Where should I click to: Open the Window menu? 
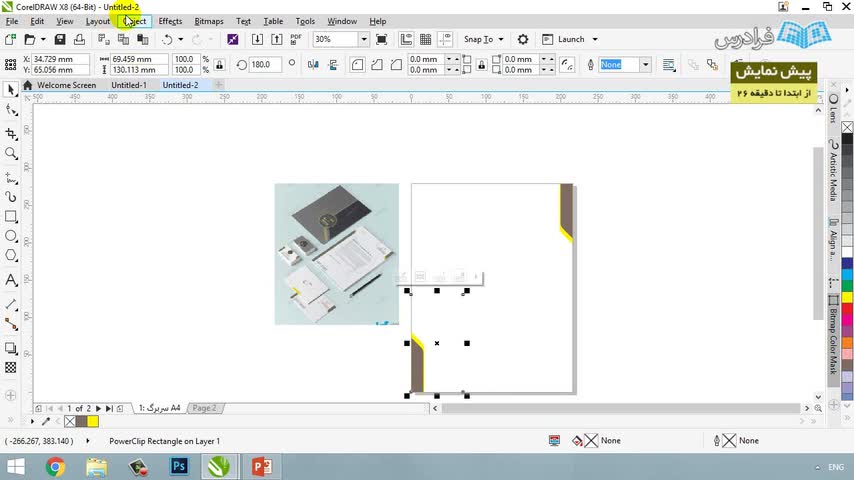pos(342,21)
